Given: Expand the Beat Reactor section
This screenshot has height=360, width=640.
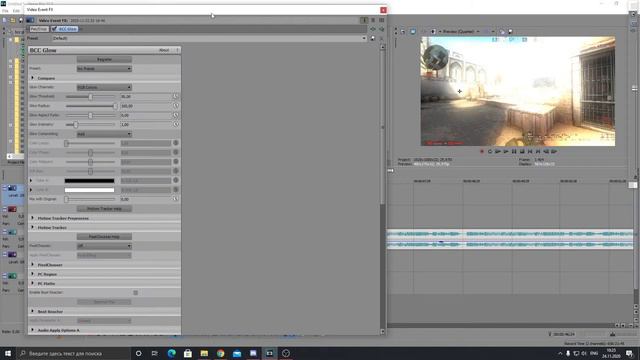Looking at the screenshot, I should click(x=33, y=311).
